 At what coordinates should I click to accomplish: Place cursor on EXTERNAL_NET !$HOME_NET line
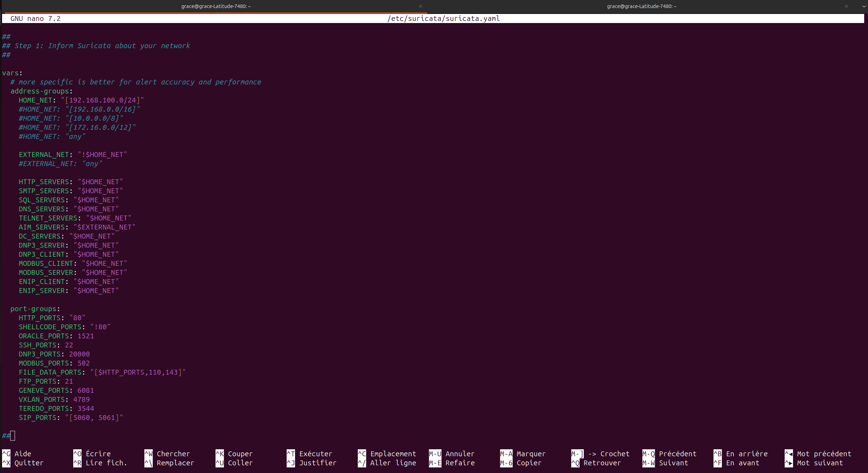[x=73, y=155]
